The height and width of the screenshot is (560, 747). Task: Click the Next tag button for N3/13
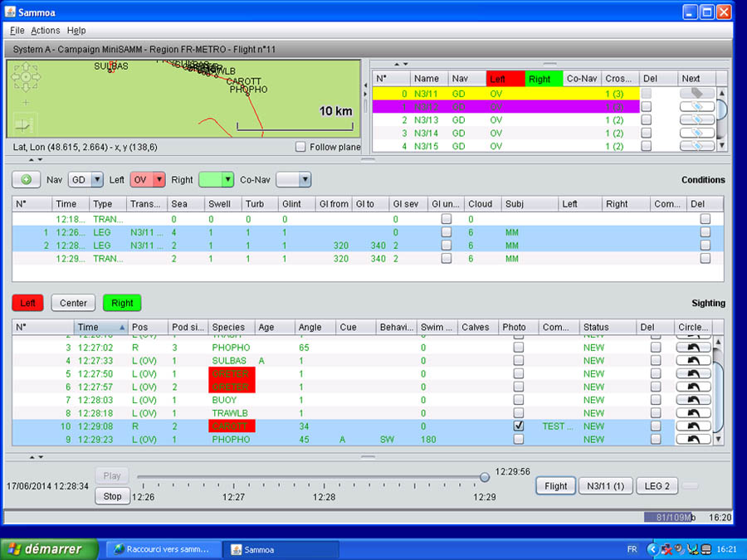tap(697, 120)
